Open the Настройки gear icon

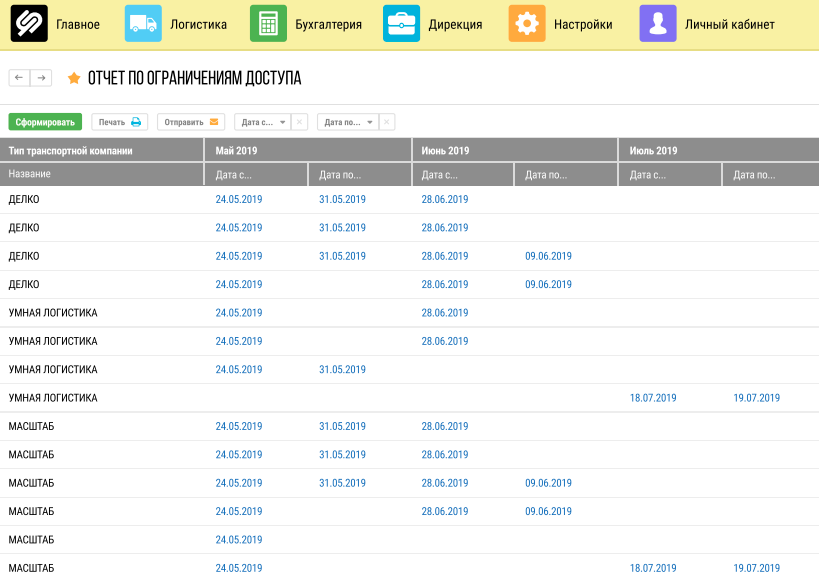527,24
